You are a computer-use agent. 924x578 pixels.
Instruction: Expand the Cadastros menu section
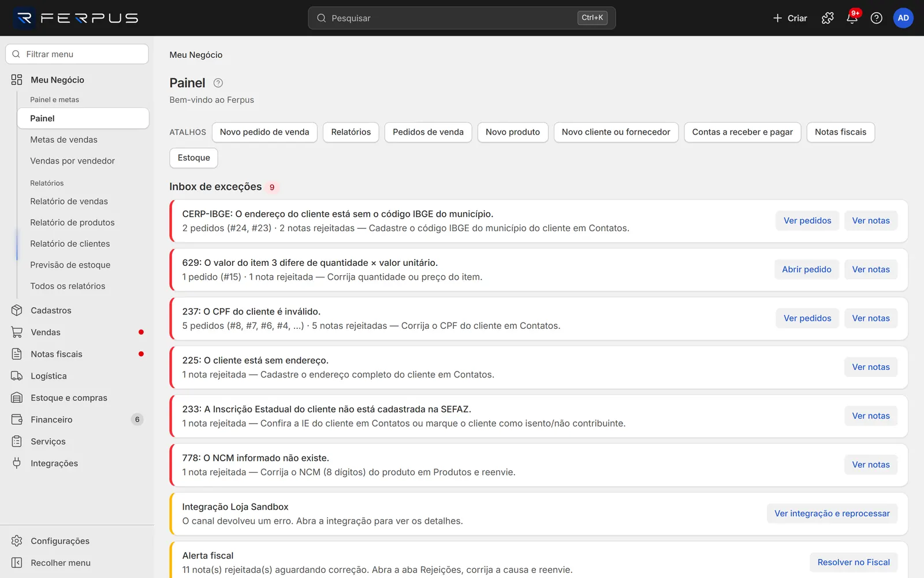pos(77,310)
